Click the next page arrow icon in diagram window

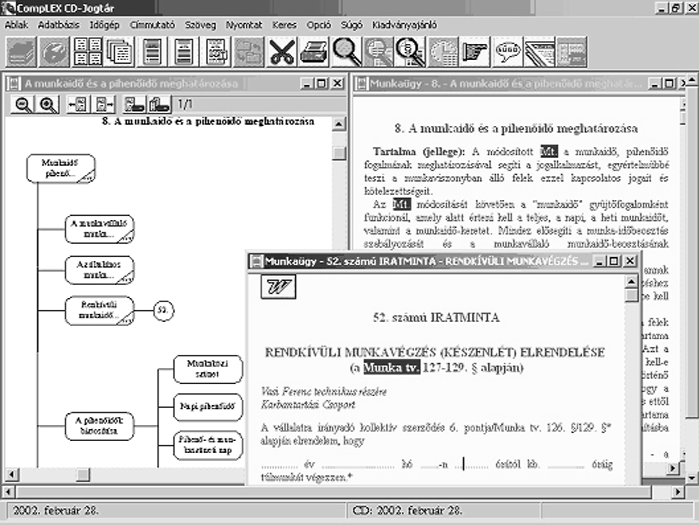(104, 104)
